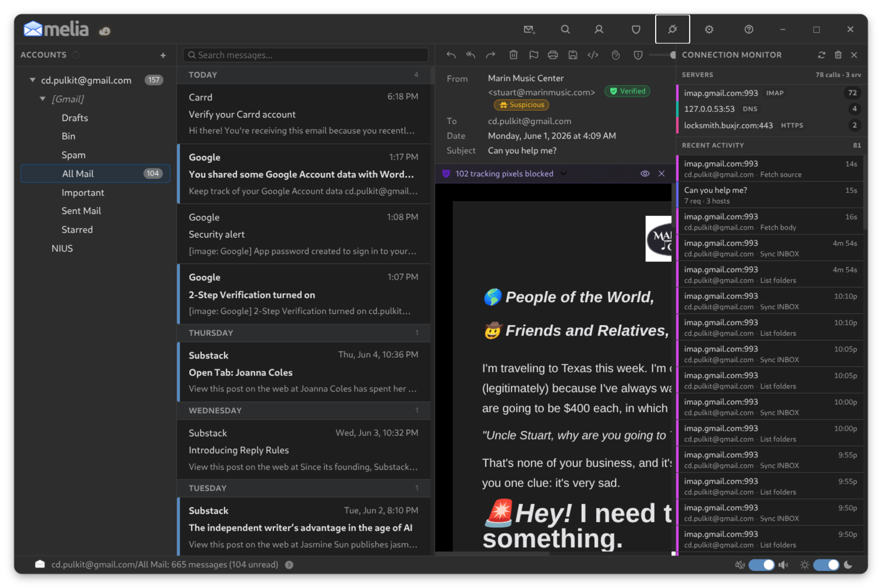The image size is (882, 588).
Task: Reply all to the message
Action: (471, 55)
